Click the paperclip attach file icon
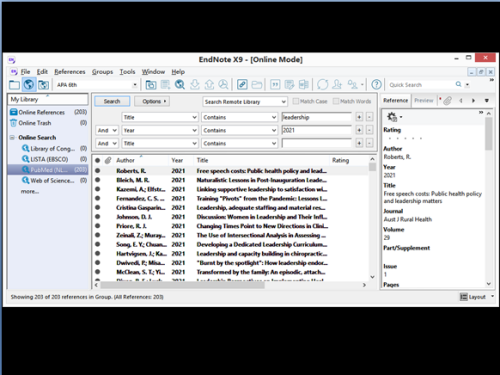The width and height of the screenshot is (500, 375). coord(447,101)
